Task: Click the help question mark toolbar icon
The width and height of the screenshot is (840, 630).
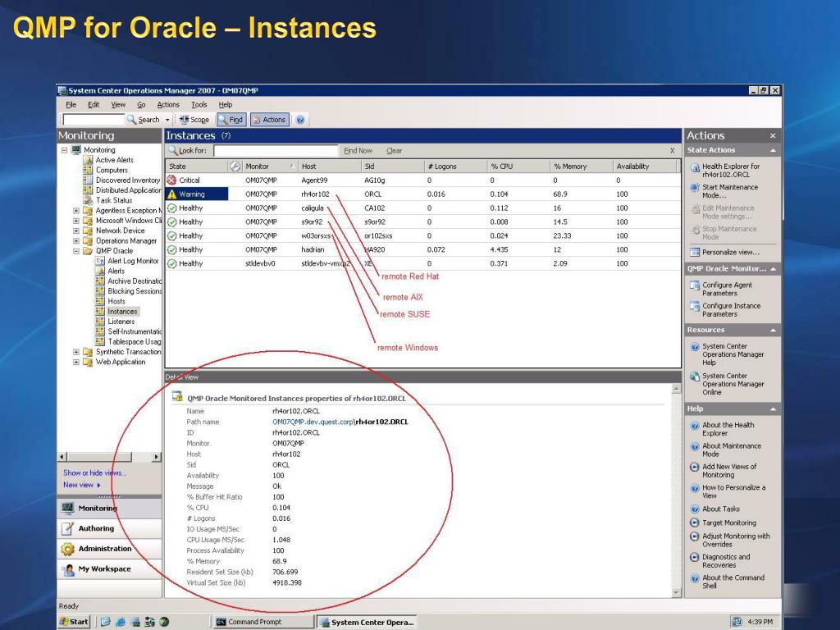Action: coord(300,120)
